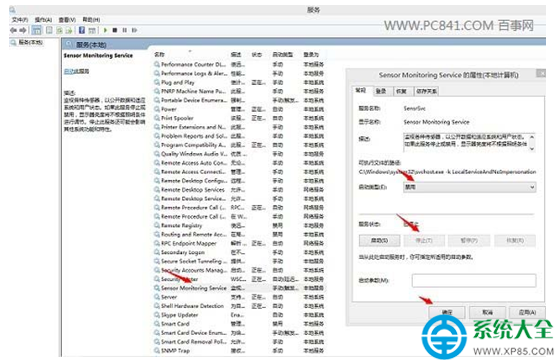Click the Stop Service square toolbar icon

[x=115, y=30]
